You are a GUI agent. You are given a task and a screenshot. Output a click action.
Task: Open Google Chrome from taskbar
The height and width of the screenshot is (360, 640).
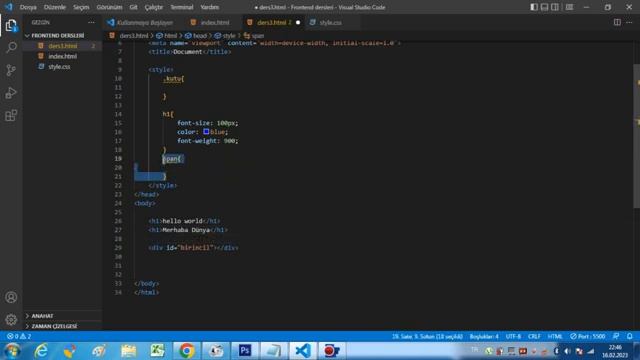[x=187, y=351]
